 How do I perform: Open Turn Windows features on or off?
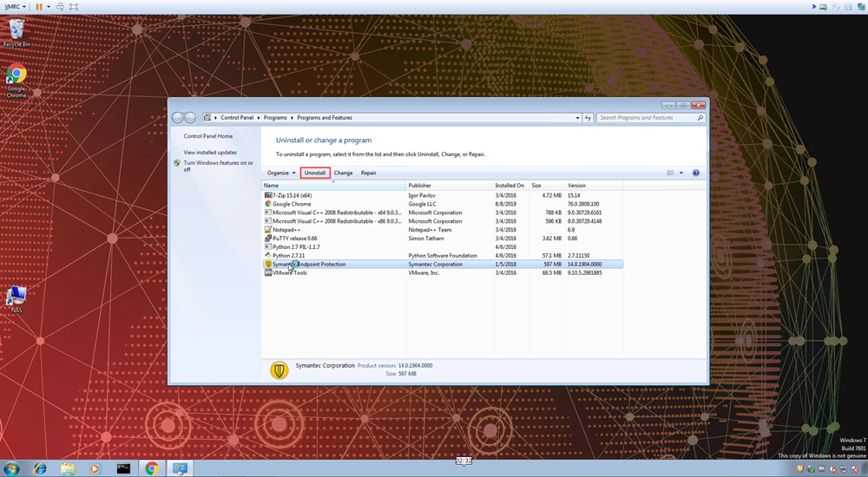(x=218, y=166)
